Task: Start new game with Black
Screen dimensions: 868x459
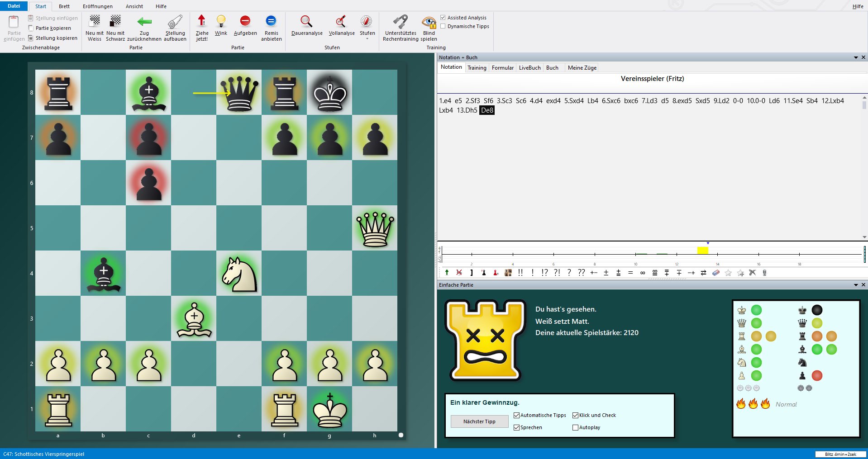Action: point(115,28)
